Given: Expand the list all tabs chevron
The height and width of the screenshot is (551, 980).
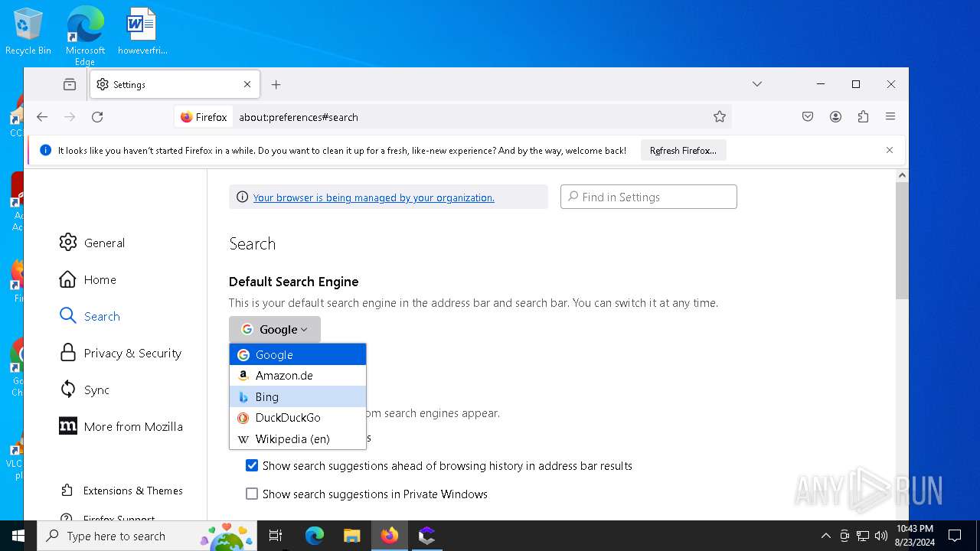Looking at the screenshot, I should tap(757, 84).
